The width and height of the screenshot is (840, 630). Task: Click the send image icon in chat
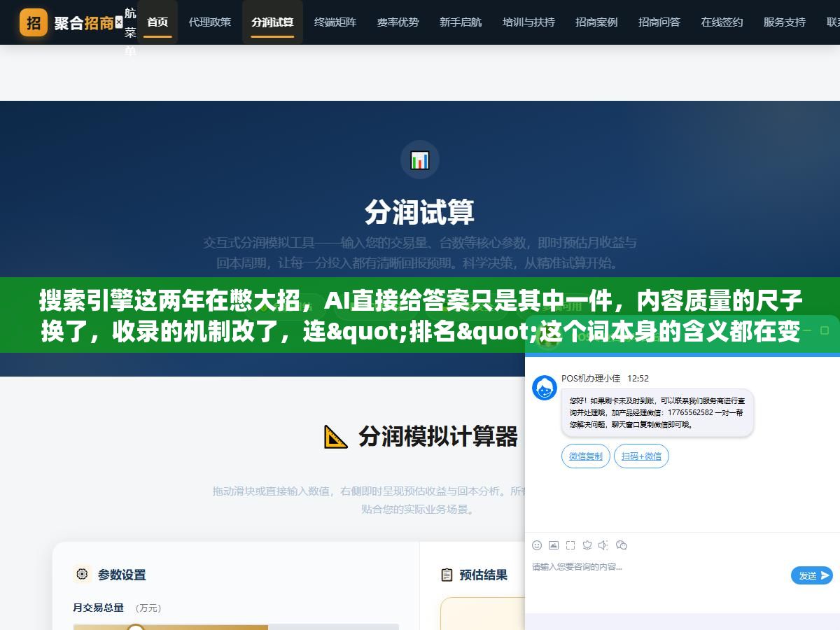point(554,545)
